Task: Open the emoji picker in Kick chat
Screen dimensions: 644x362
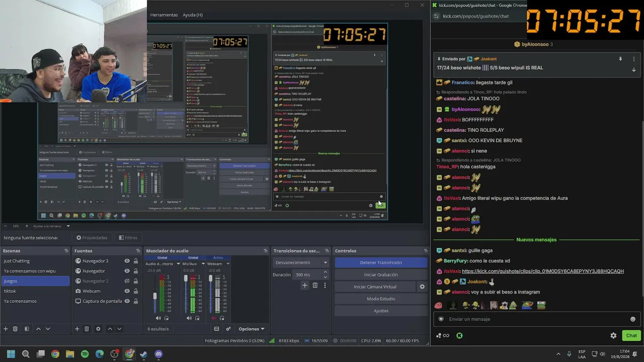Action: pyautogui.click(x=633, y=319)
